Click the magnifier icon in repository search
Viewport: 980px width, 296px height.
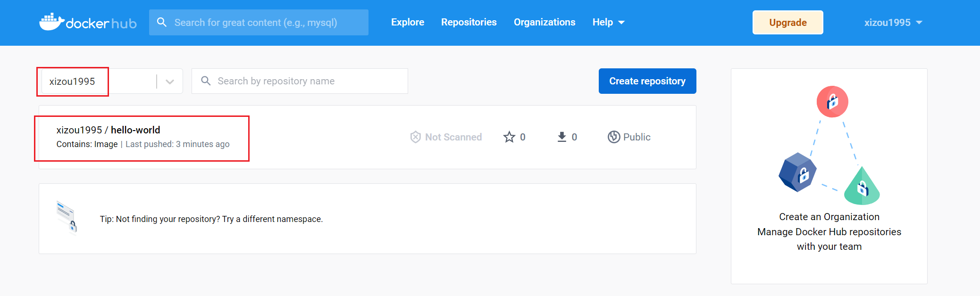pyautogui.click(x=206, y=81)
